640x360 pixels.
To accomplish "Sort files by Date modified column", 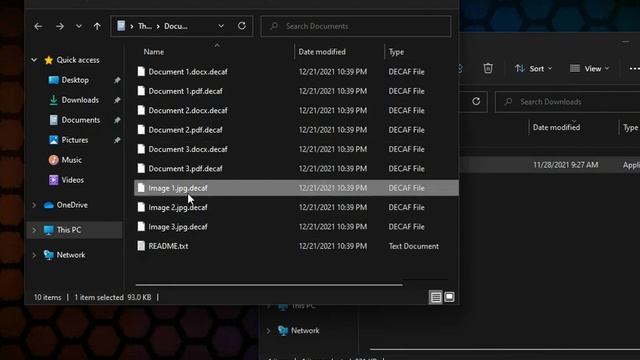I will 322,52.
